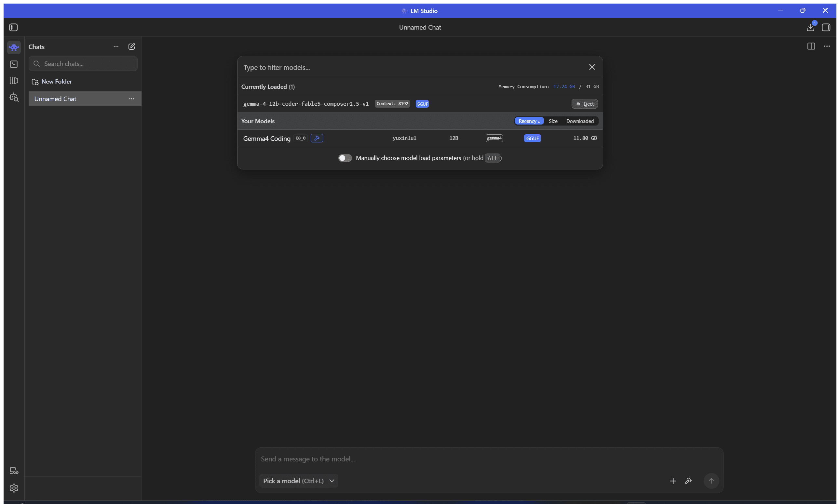The width and height of the screenshot is (840, 504).
Task: Click the split view icon
Action: click(x=811, y=46)
